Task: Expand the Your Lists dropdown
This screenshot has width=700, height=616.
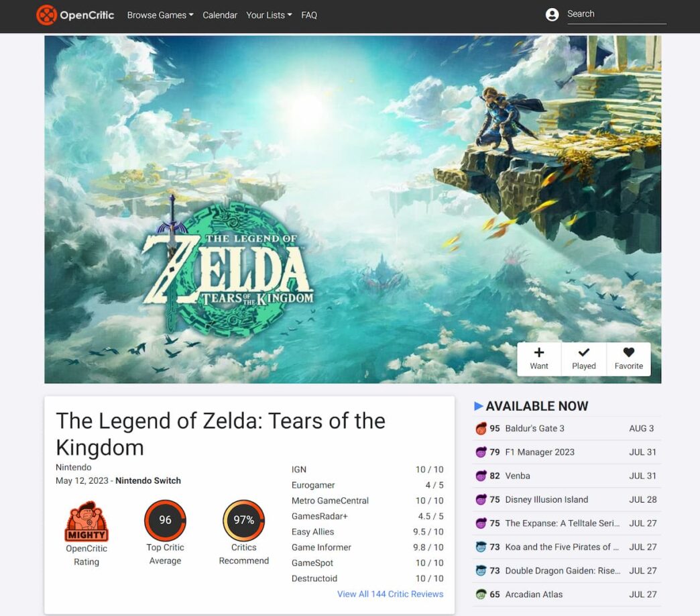Action: coord(269,15)
